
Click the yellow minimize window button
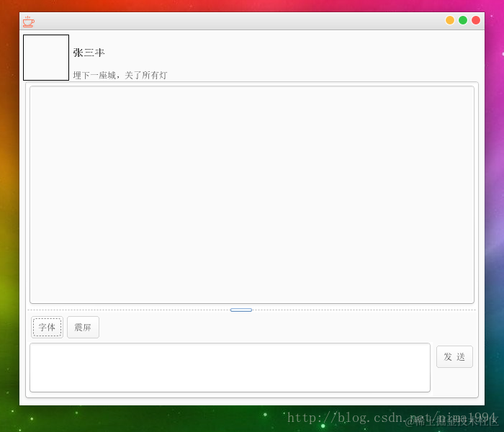(x=450, y=20)
